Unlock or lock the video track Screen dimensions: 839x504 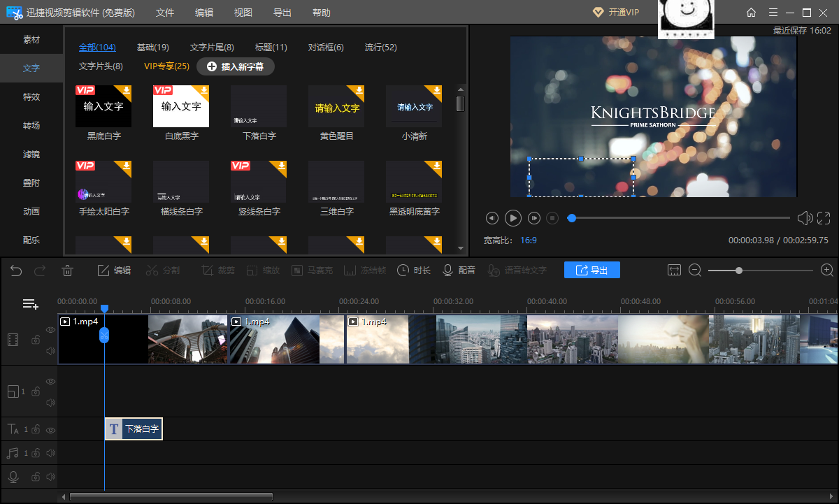click(35, 340)
